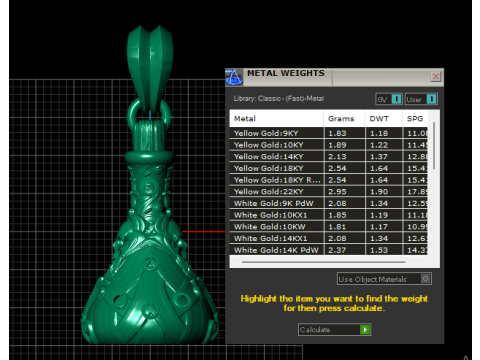The height and width of the screenshot is (360, 480).
Task: Close the Metal Weights dialog
Action: pyautogui.click(x=435, y=77)
